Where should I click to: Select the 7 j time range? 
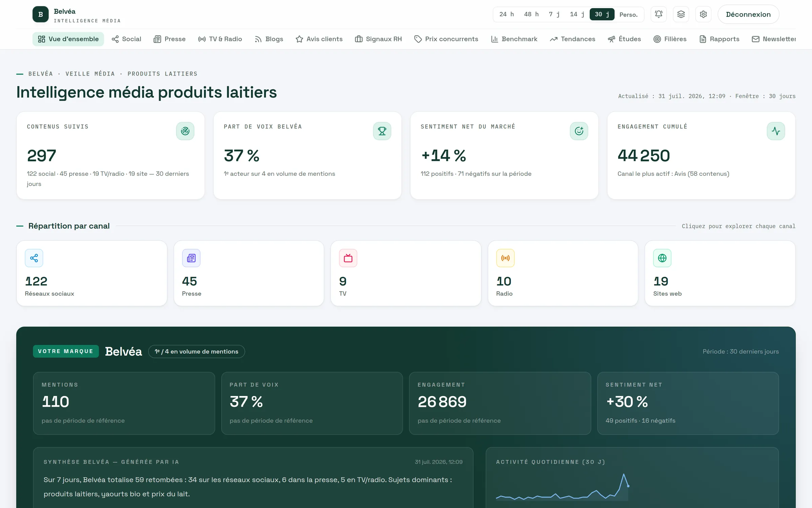pyautogui.click(x=554, y=14)
